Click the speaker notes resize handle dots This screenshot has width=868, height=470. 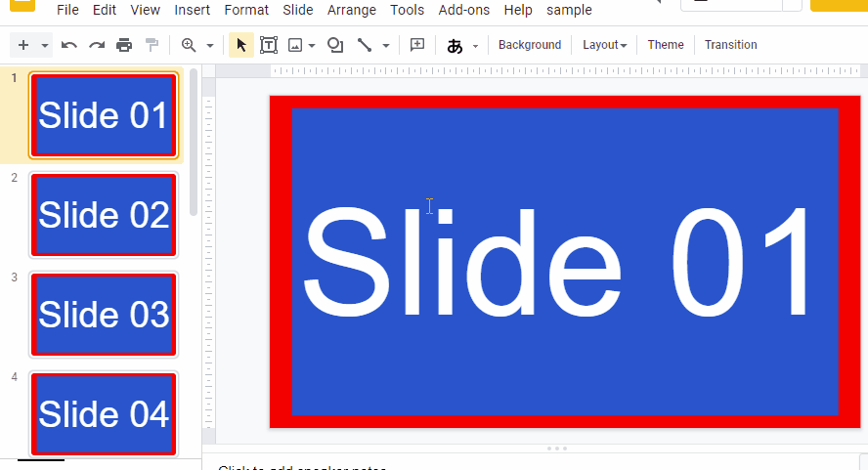tap(557, 449)
